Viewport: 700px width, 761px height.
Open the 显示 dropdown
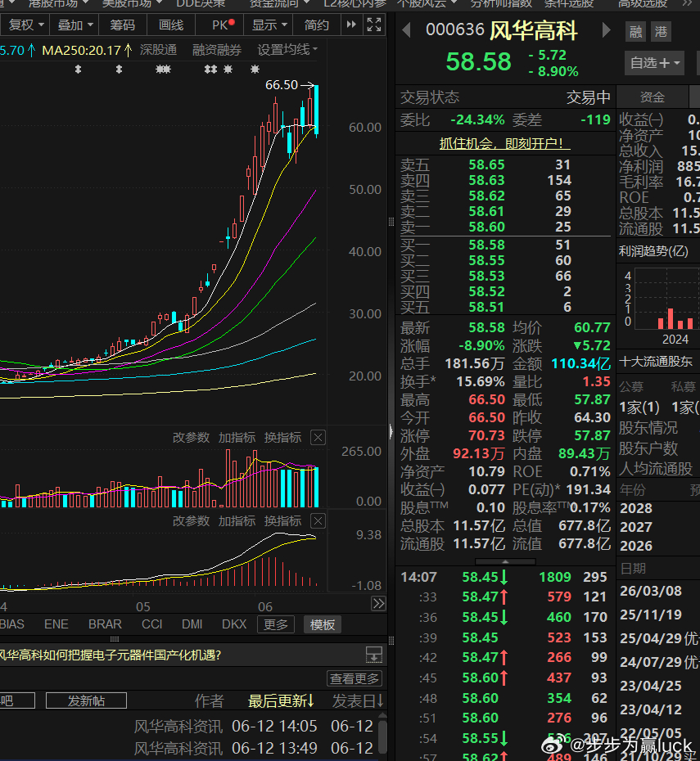(x=269, y=25)
